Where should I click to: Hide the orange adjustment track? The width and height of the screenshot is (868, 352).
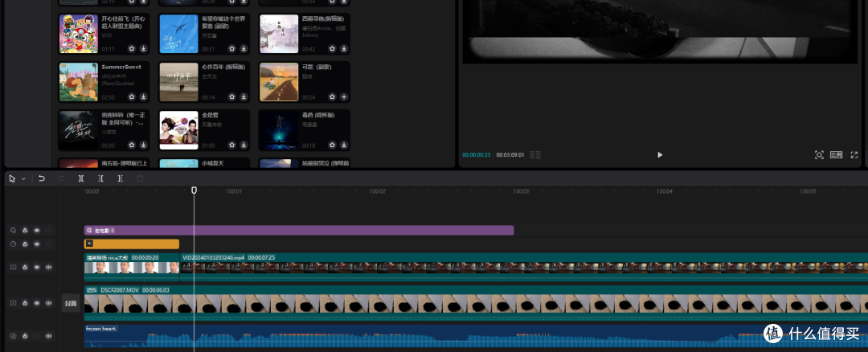click(x=36, y=244)
